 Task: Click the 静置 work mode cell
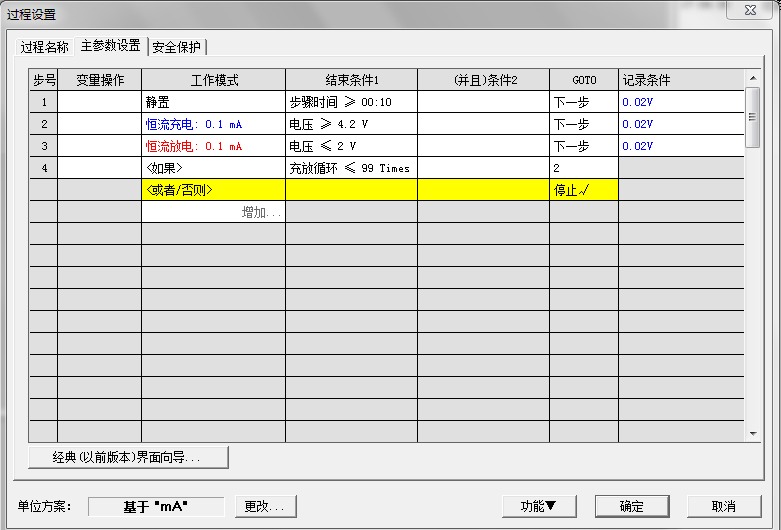click(214, 102)
